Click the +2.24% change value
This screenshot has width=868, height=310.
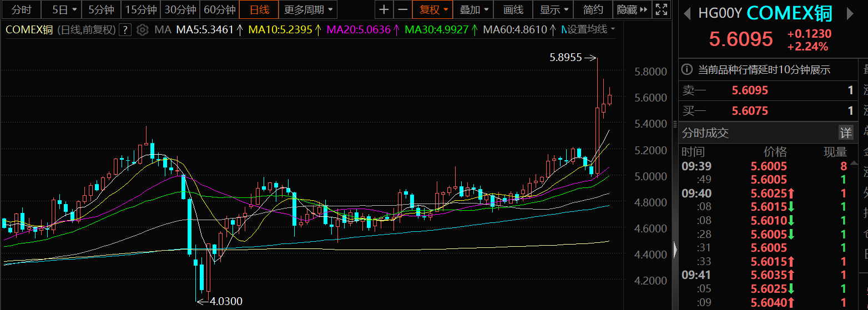808,47
